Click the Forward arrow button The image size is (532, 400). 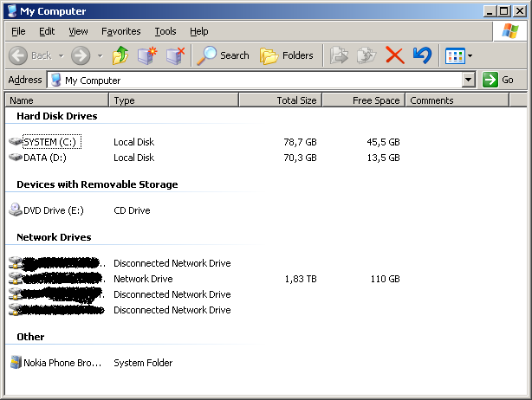[x=81, y=55]
